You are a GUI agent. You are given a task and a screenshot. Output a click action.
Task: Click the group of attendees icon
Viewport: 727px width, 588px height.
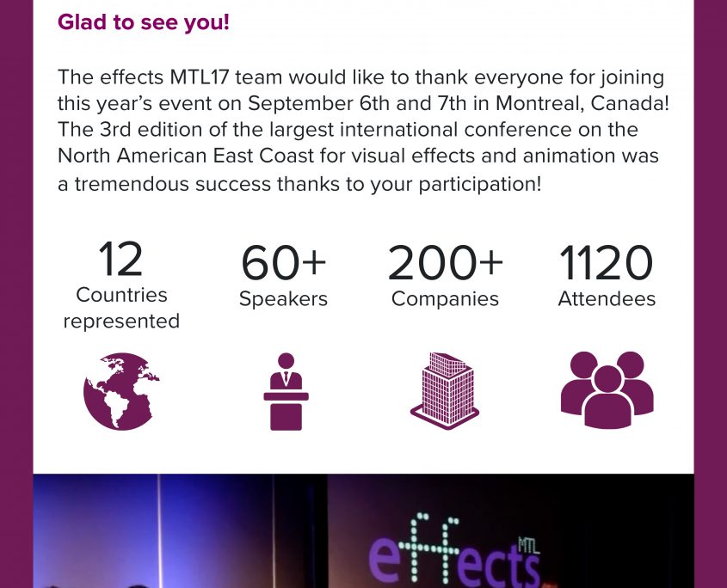[607, 389]
